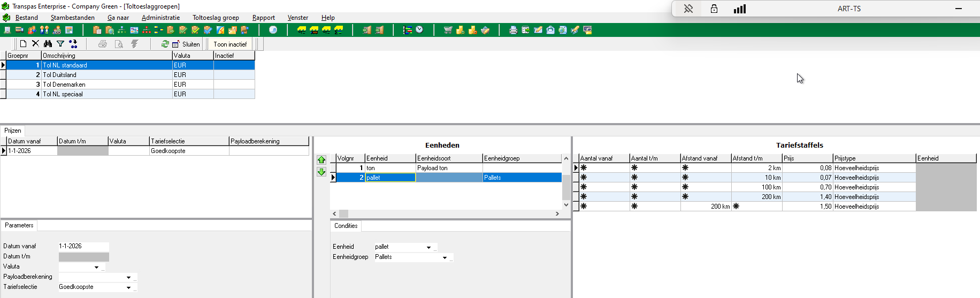The height and width of the screenshot is (298, 980).
Task: Click the Datum vanaf input field in Parameters
Action: click(x=83, y=246)
